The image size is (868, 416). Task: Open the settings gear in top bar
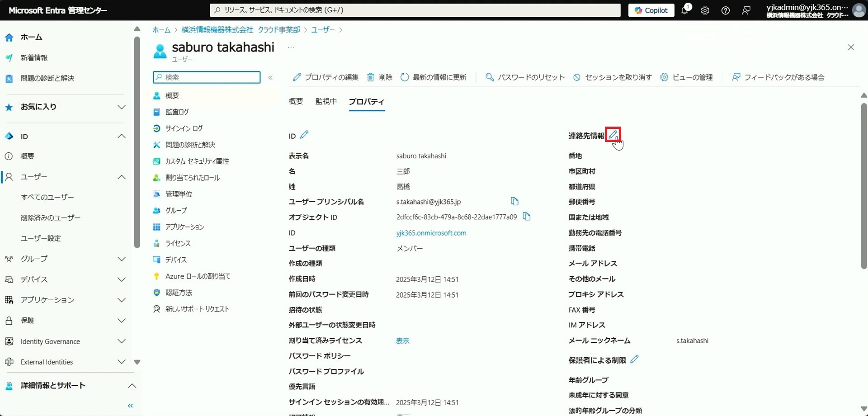coord(705,10)
